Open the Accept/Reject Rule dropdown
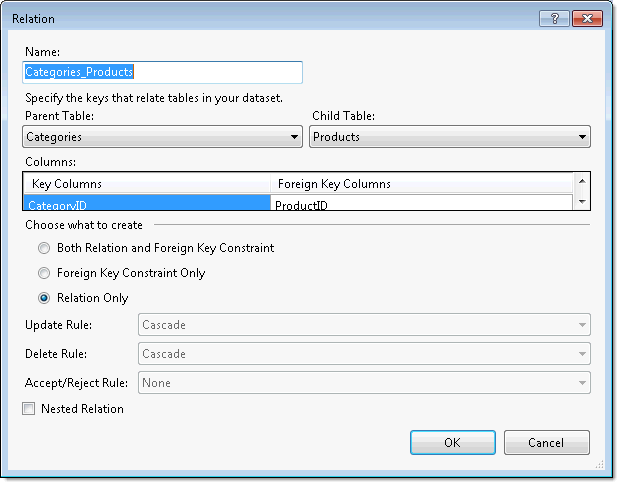Image resolution: width=619 pixels, height=484 pixels. pyautogui.click(x=363, y=383)
